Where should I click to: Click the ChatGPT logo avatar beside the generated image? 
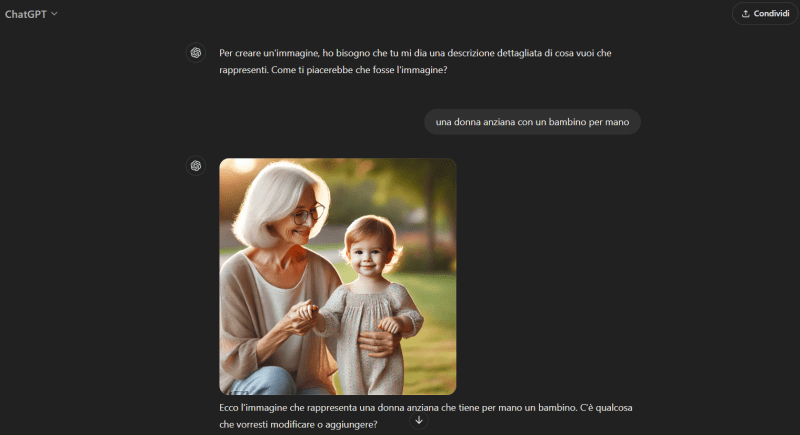pos(196,166)
